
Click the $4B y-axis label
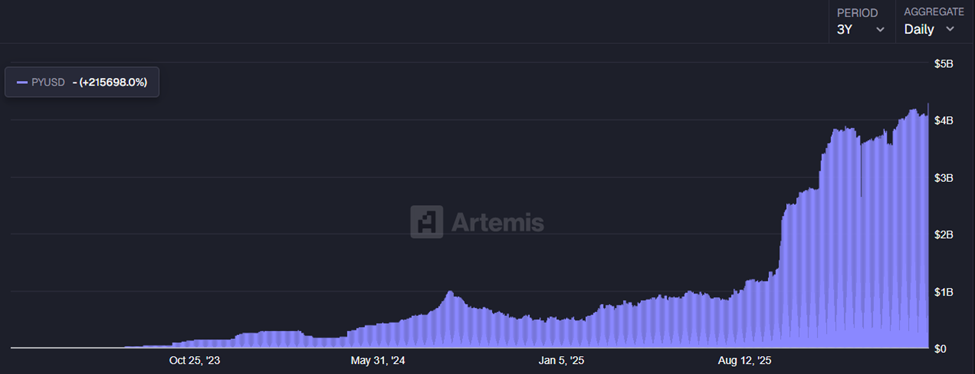point(943,120)
